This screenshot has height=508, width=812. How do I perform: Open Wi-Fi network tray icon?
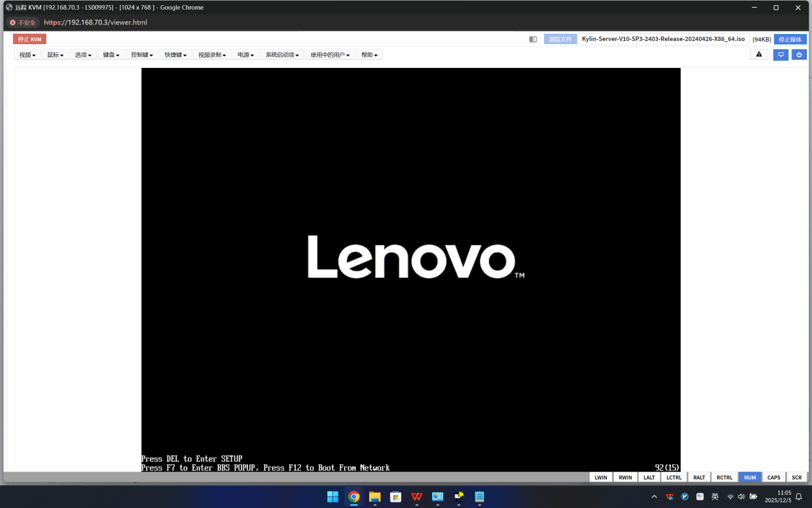[x=730, y=496]
